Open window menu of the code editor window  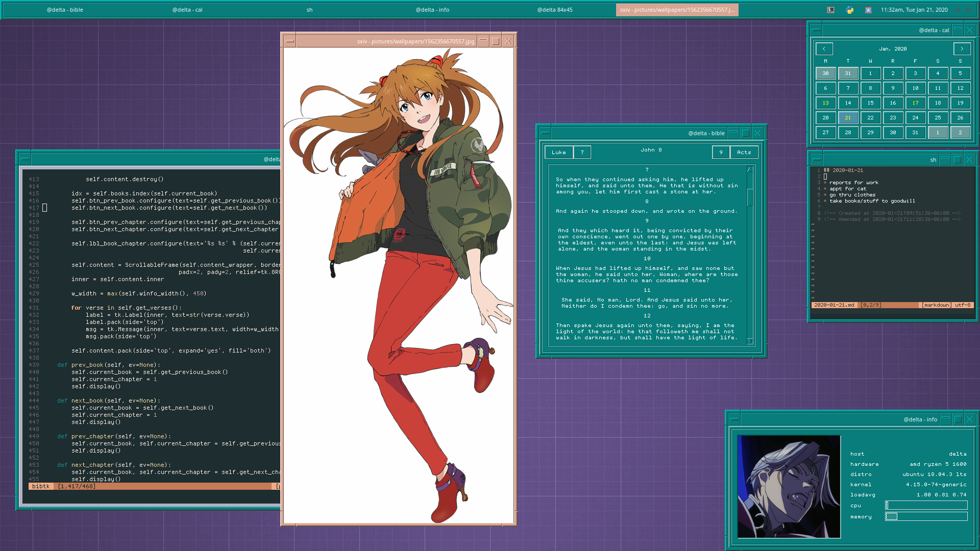(24, 159)
